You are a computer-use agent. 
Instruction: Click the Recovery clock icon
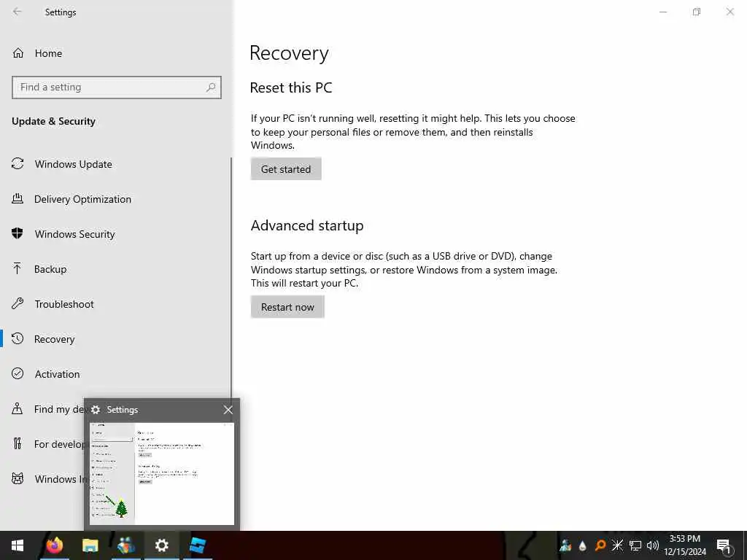(18, 338)
